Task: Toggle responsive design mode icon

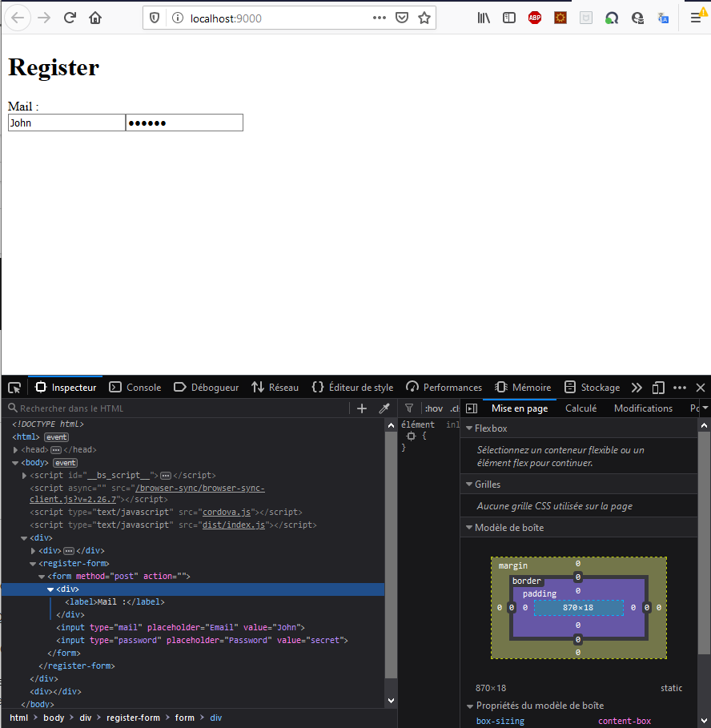Action: (x=658, y=388)
